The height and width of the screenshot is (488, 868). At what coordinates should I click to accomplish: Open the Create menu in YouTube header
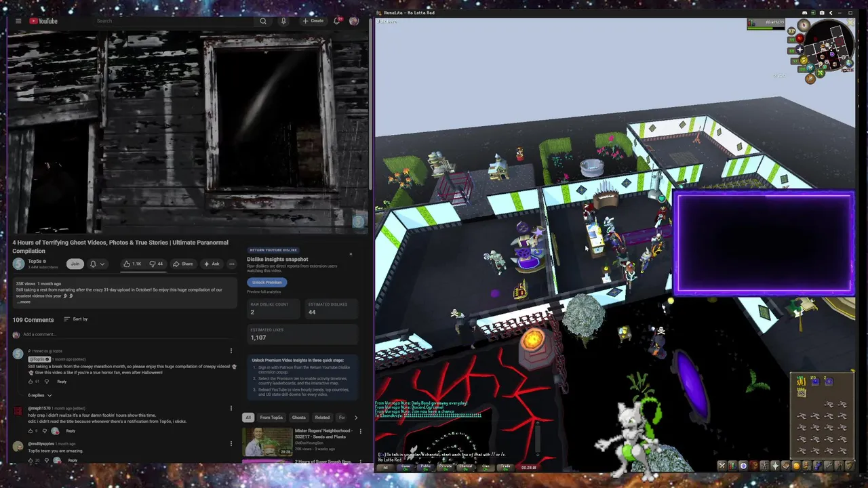(313, 21)
